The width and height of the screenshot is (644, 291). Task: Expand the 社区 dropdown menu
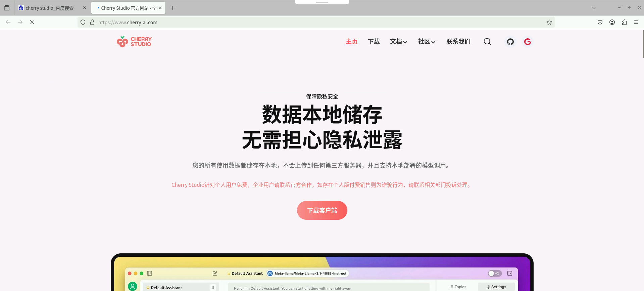click(x=427, y=42)
